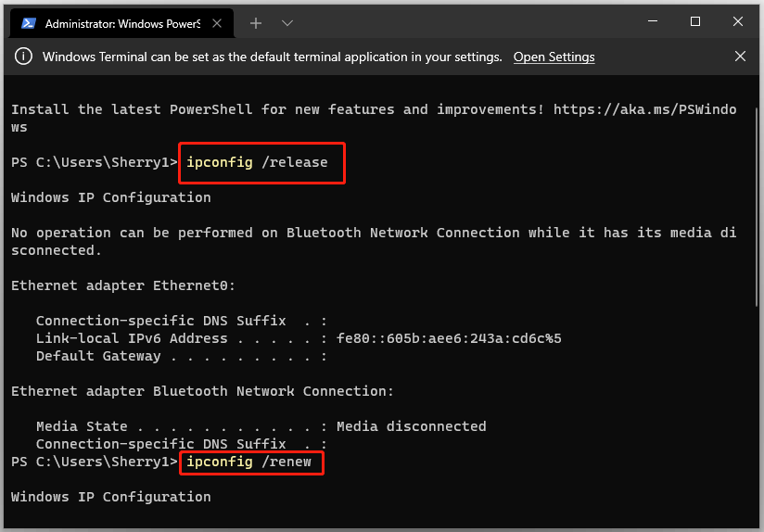The width and height of the screenshot is (764, 532).
Task: Dismiss the default terminal notification bar
Action: 740,57
